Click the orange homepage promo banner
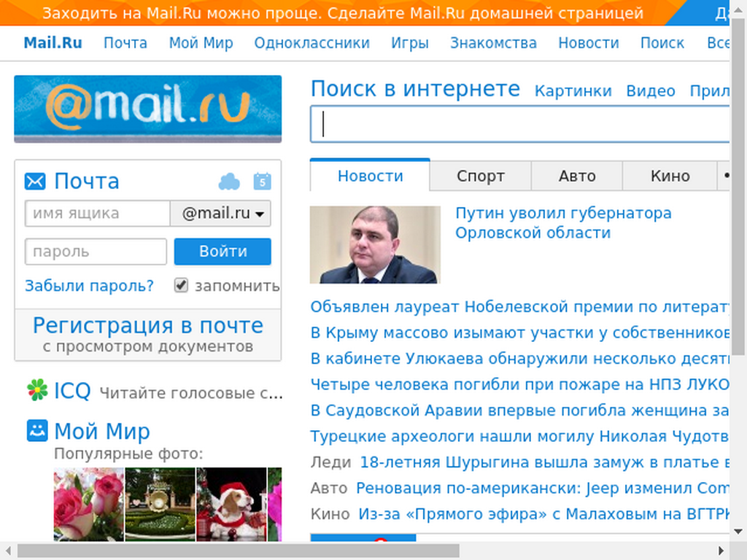The width and height of the screenshot is (747, 560). tap(343, 13)
